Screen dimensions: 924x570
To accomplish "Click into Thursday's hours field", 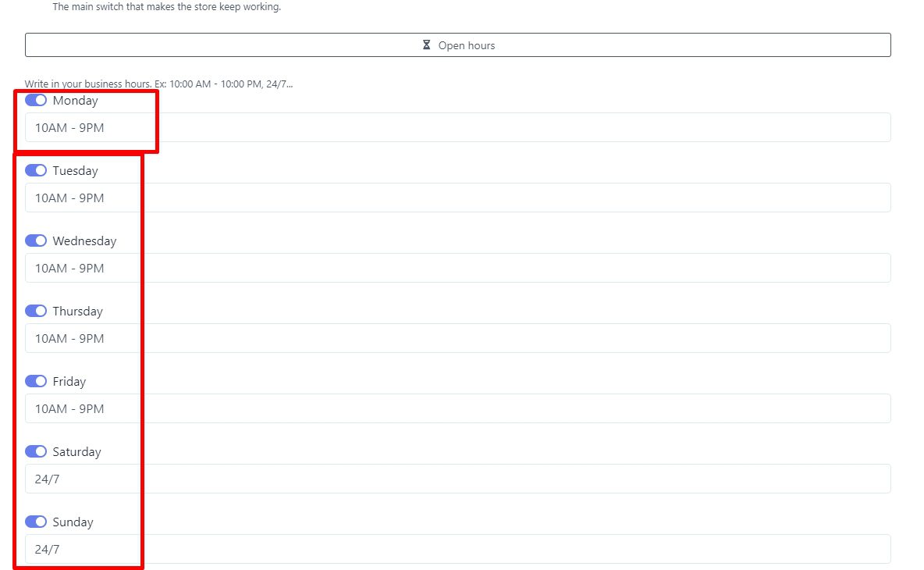I will coord(457,339).
